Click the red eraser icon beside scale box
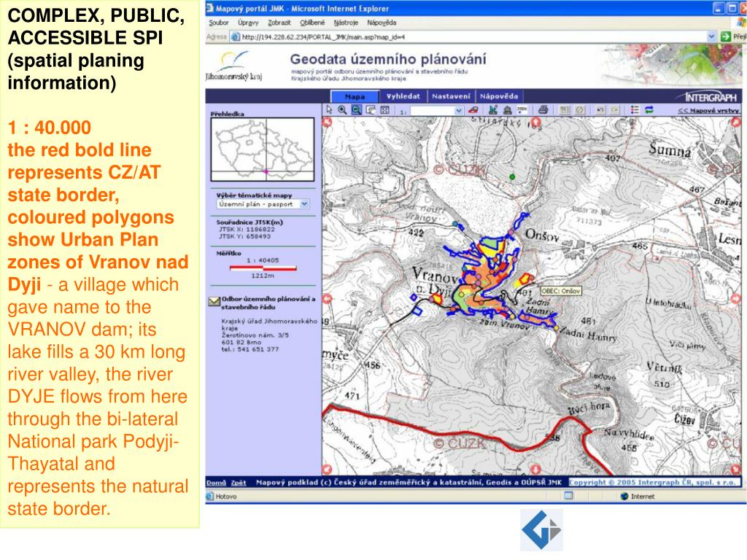This screenshot has height=560, width=747. tap(473, 110)
